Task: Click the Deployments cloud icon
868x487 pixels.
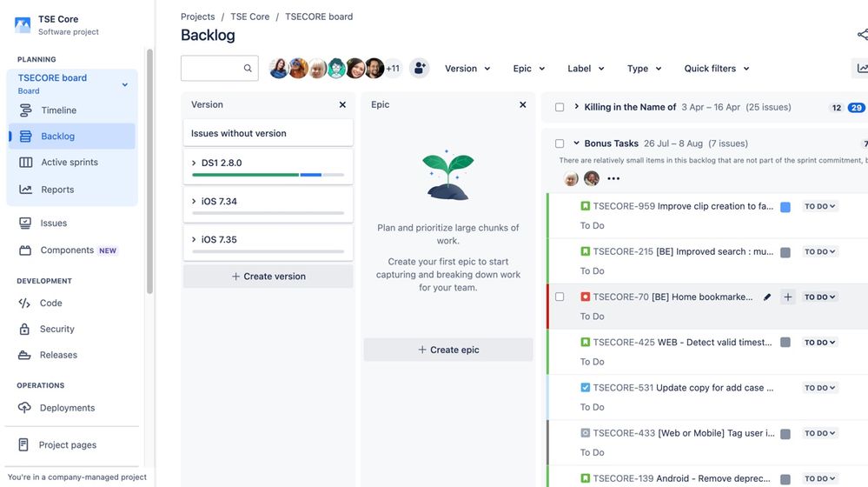Action: (x=24, y=408)
